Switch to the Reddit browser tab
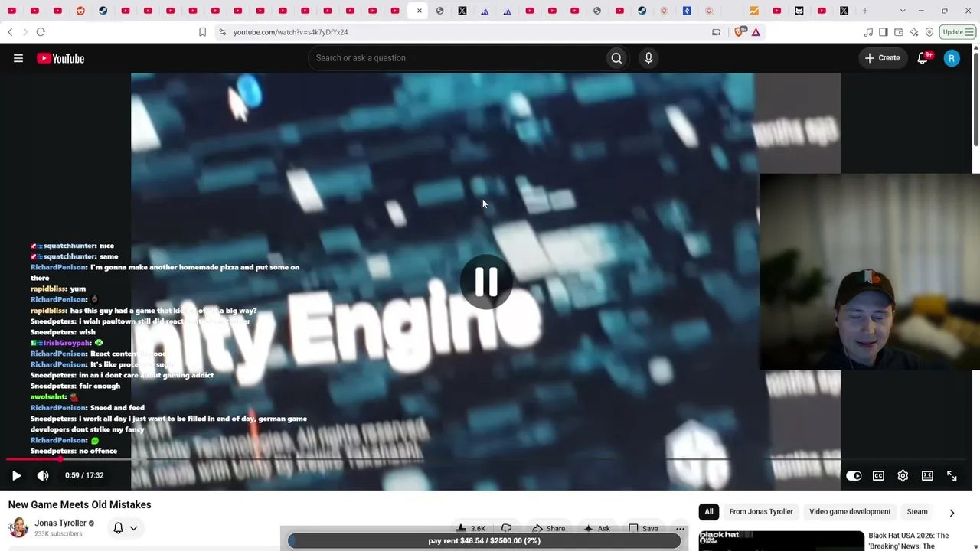This screenshot has width=980, height=551. (80, 11)
